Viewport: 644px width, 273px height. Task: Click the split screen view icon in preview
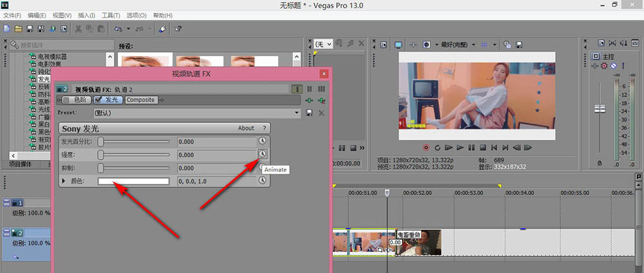pos(427,44)
